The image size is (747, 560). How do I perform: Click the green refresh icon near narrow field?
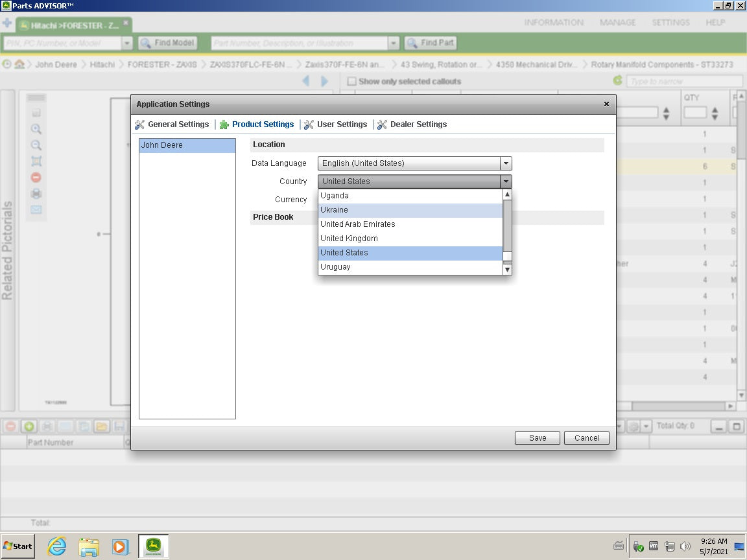[x=617, y=81]
